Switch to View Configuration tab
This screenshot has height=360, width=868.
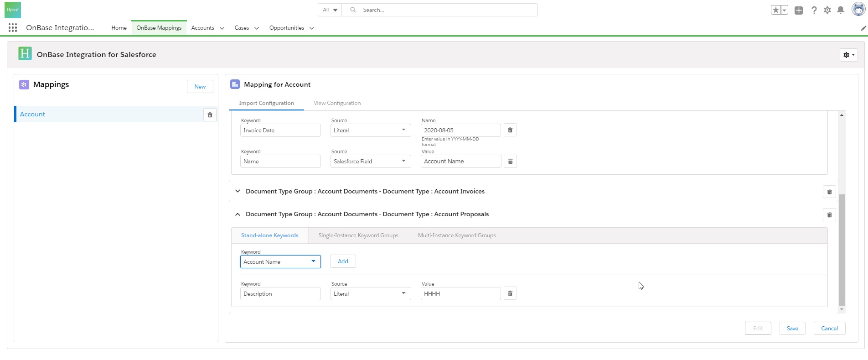click(337, 103)
